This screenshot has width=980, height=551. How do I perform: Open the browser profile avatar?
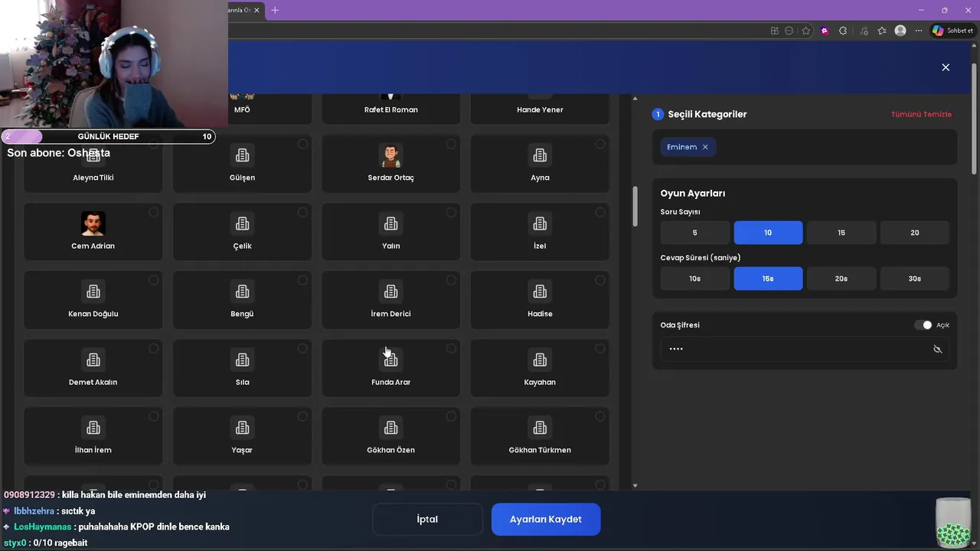[x=900, y=31]
